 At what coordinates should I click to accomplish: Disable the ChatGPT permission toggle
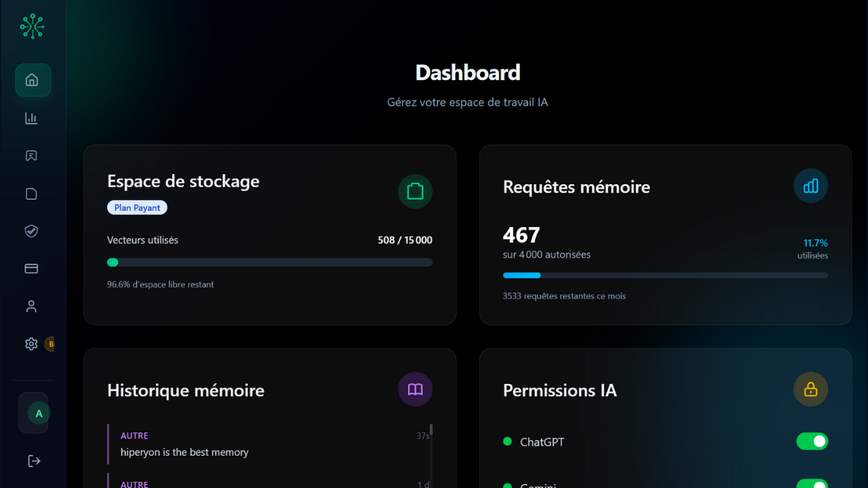(x=812, y=442)
